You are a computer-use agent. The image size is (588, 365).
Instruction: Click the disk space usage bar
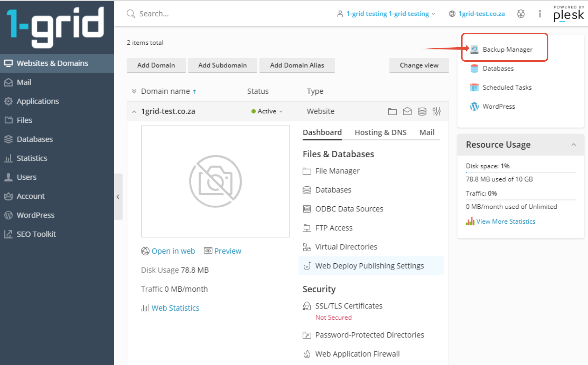tap(521, 172)
